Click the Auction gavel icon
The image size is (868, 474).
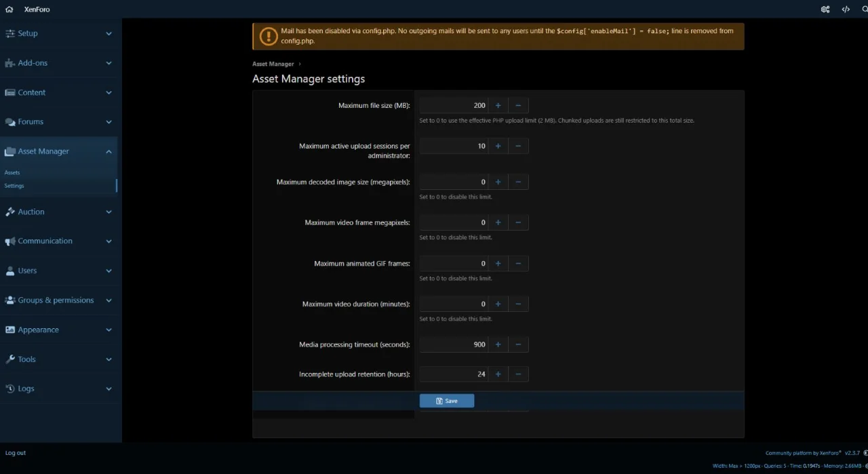pyautogui.click(x=10, y=212)
